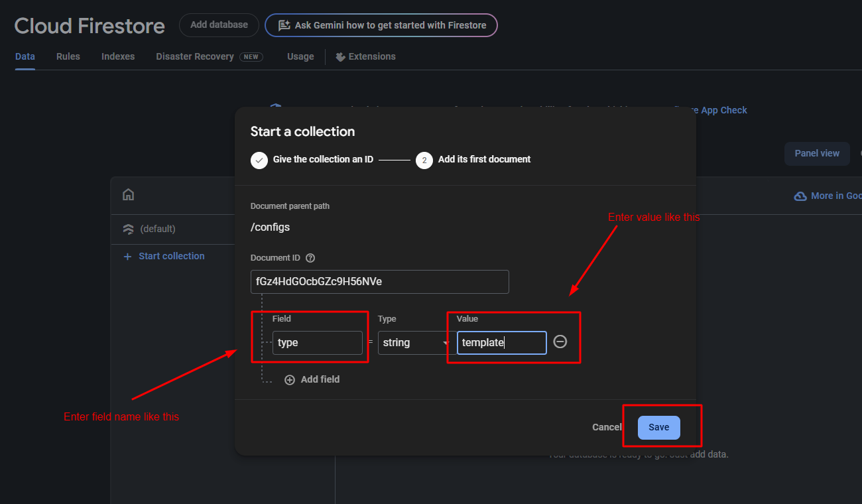Open the string Type dropdown
Image resolution: width=862 pixels, height=504 pixels.
click(414, 343)
